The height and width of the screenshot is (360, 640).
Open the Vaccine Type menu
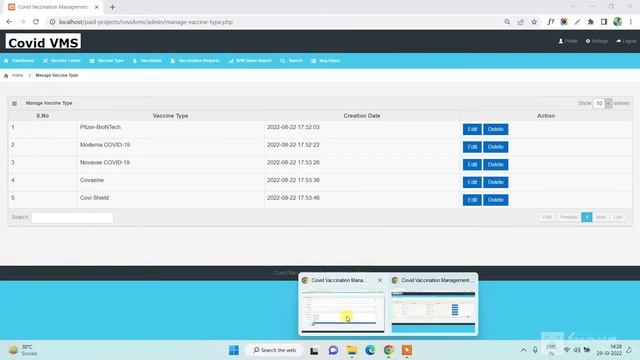click(107, 60)
